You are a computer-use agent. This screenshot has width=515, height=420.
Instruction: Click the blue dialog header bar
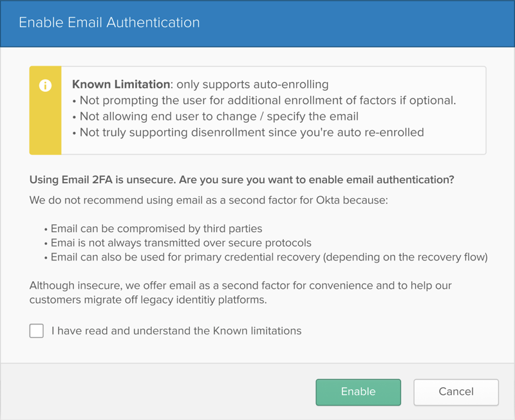click(257, 23)
